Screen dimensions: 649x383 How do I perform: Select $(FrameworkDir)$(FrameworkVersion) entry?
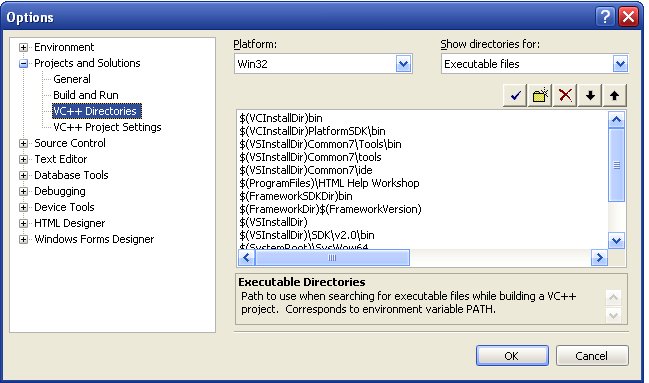330,209
